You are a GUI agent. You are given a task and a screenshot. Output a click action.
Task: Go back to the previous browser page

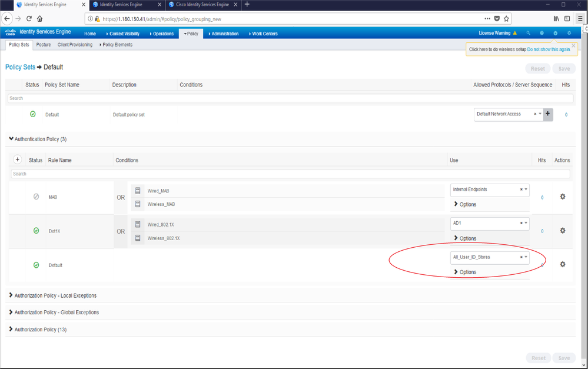pos(7,18)
